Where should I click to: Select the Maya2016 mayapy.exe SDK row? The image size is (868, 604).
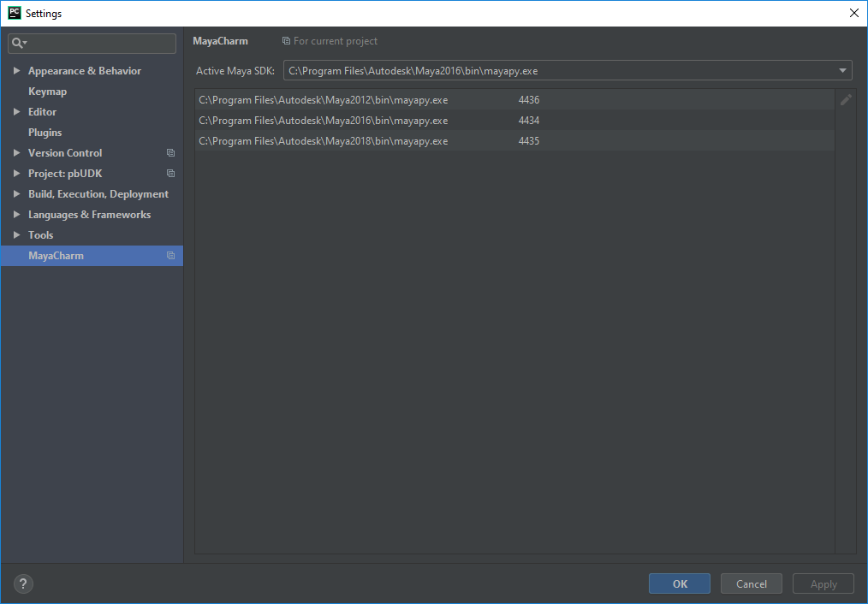(514, 121)
